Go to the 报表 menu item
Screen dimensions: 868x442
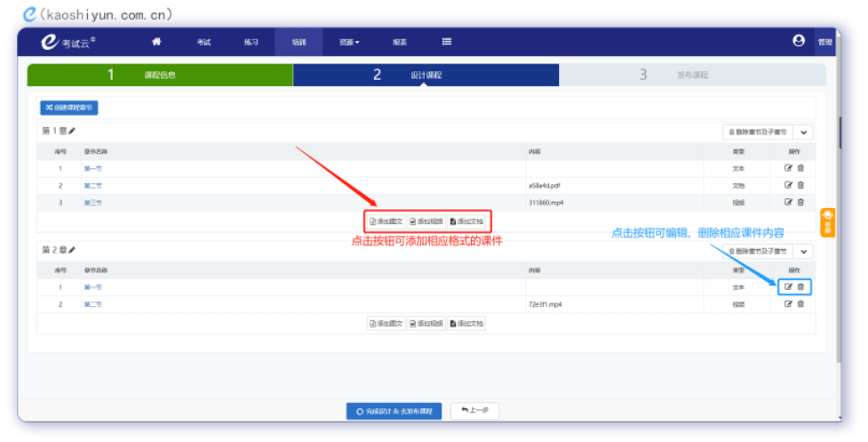(400, 42)
